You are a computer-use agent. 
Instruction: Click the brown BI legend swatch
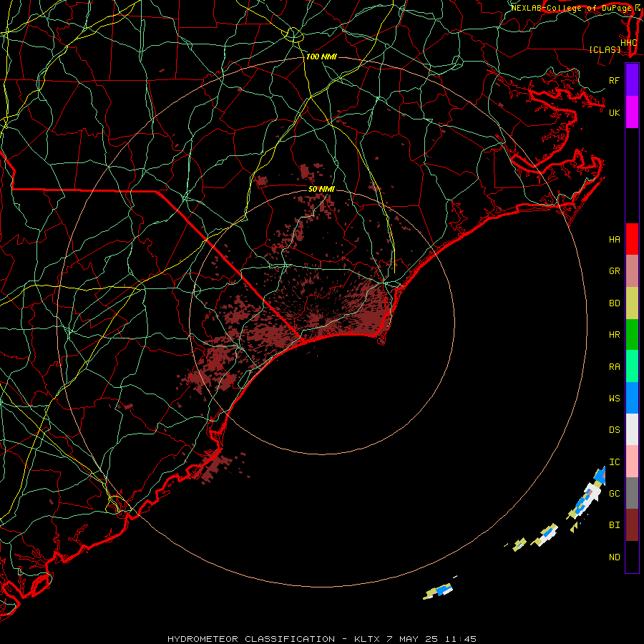(632, 525)
